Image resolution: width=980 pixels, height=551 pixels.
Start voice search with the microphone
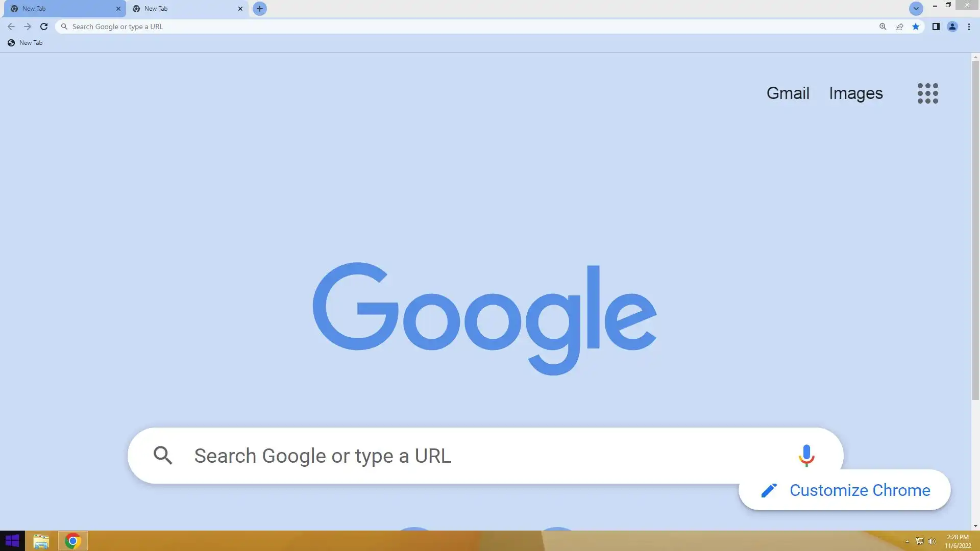coord(806,456)
